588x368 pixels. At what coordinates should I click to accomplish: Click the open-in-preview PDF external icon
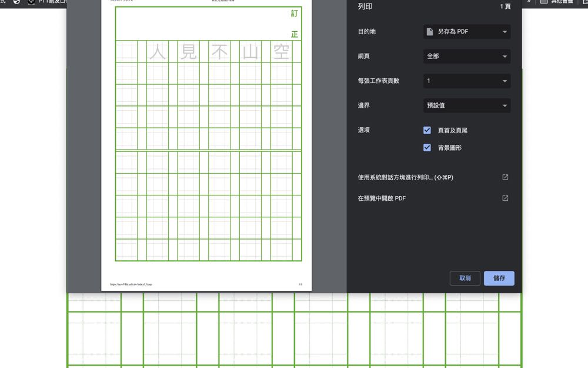pyautogui.click(x=505, y=198)
